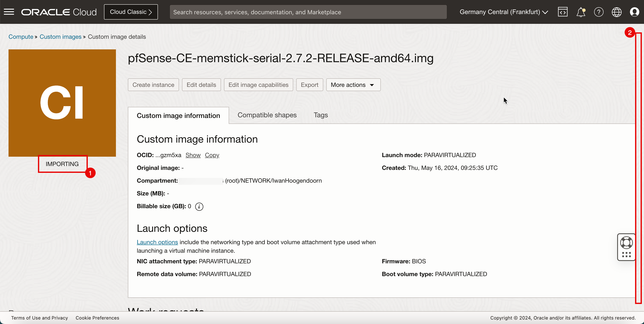Expand the More actions dropdown
Screen dimensions: 644x324
pyautogui.click(x=353, y=85)
